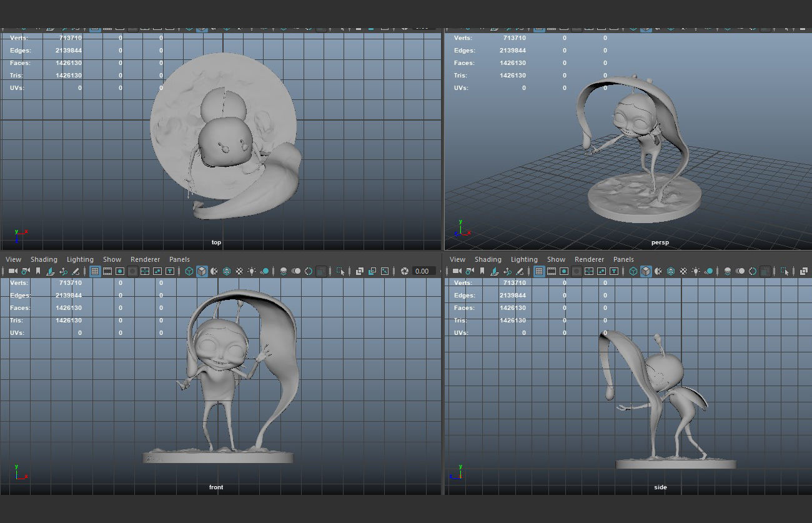Toggle Lock Camera icon in side panel
Image resolution: width=812 pixels, height=523 pixels.
(470, 271)
